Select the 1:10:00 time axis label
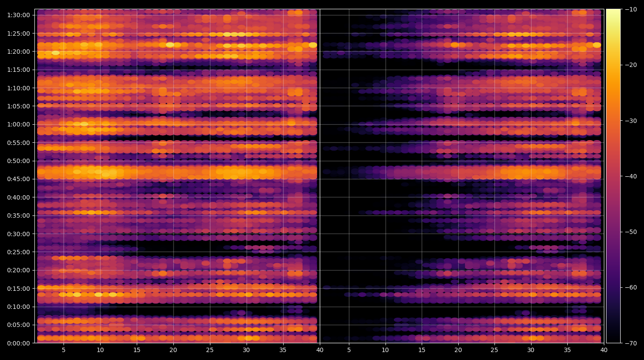644x360 pixels. tap(19, 88)
